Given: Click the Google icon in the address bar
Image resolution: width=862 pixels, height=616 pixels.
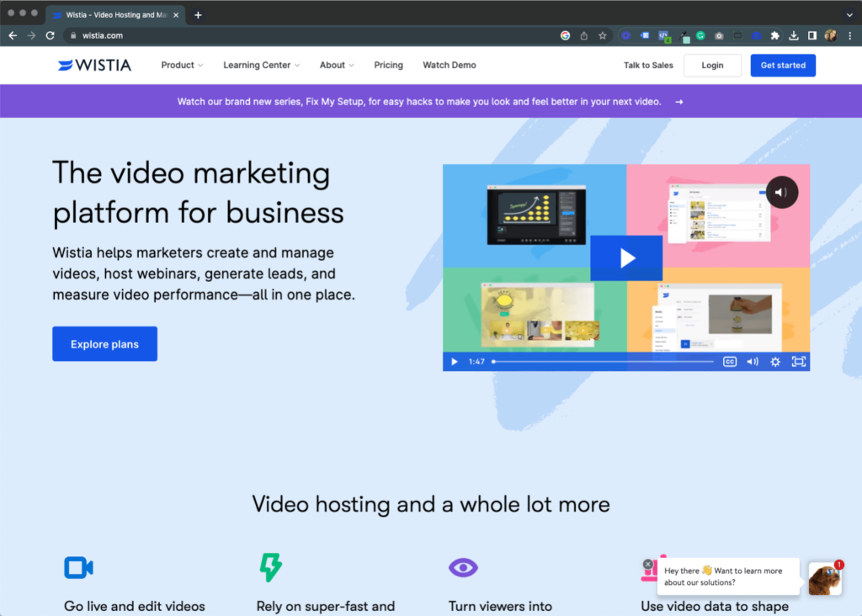Looking at the screenshot, I should 565,35.
